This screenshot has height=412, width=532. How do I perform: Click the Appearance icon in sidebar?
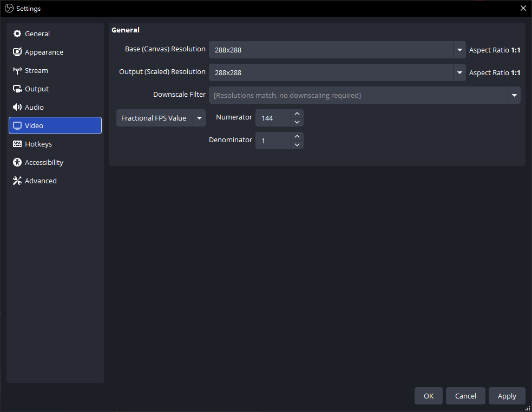[x=17, y=52]
